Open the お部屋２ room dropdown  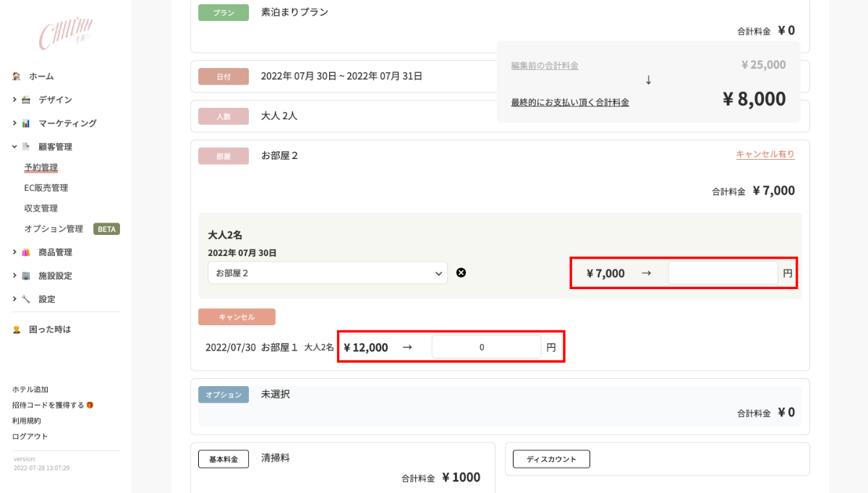click(x=327, y=273)
